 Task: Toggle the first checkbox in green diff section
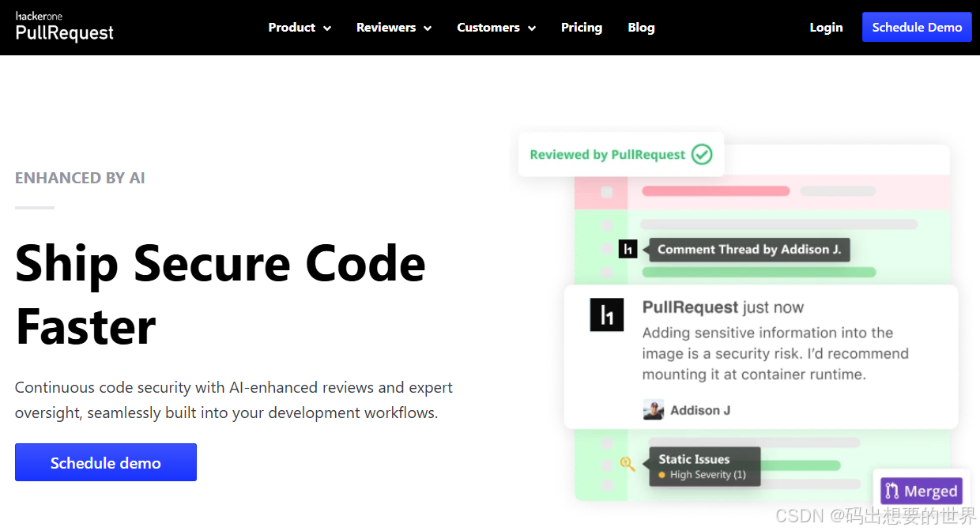pyautogui.click(x=607, y=225)
